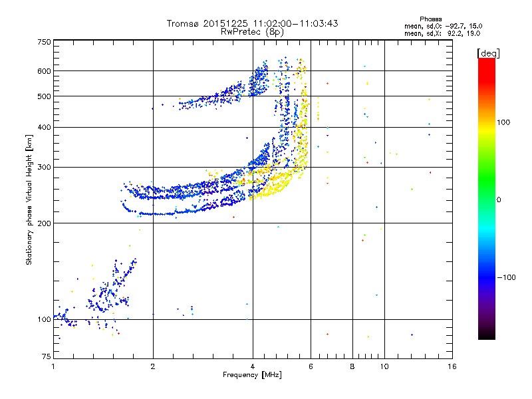Click the '400' y-axis tick label
This screenshot has height=399, width=532.
tap(44, 128)
